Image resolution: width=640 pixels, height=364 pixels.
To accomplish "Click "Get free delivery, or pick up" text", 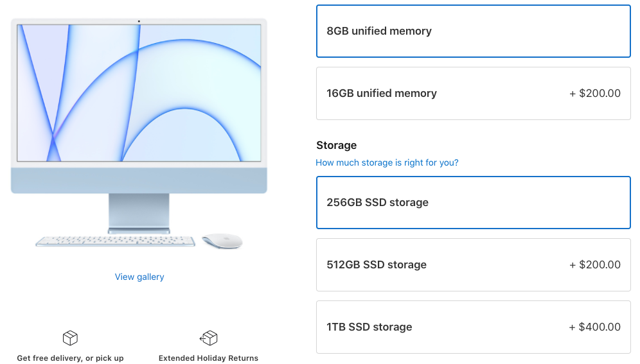I will click(x=70, y=358).
